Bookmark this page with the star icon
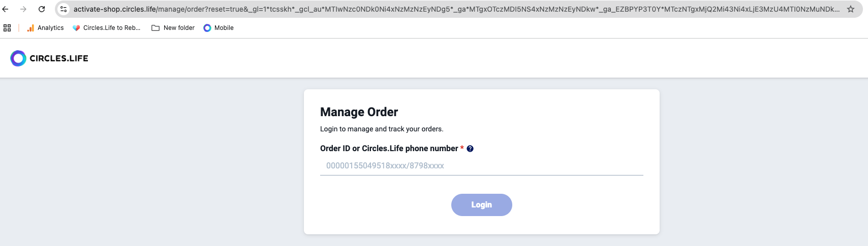Viewport: 868px width, 246px height. tap(851, 9)
